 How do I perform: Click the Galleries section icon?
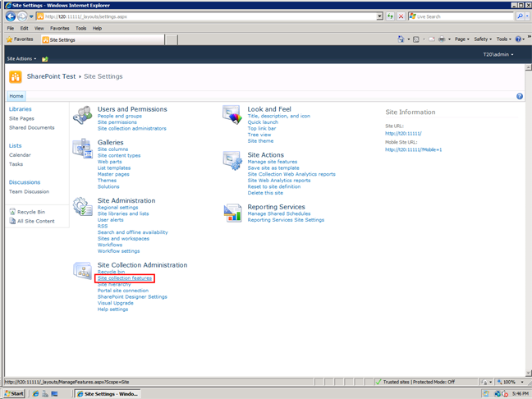(x=82, y=149)
